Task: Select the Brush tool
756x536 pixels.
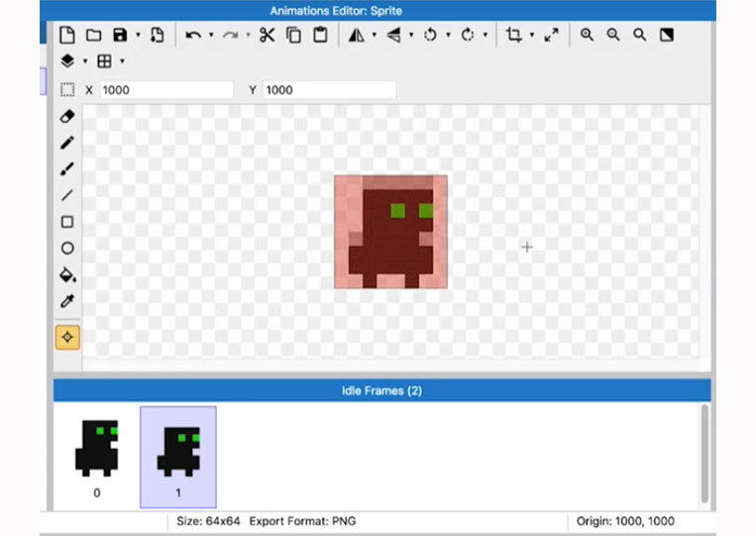Action: pyautogui.click(x=67, y=169)
